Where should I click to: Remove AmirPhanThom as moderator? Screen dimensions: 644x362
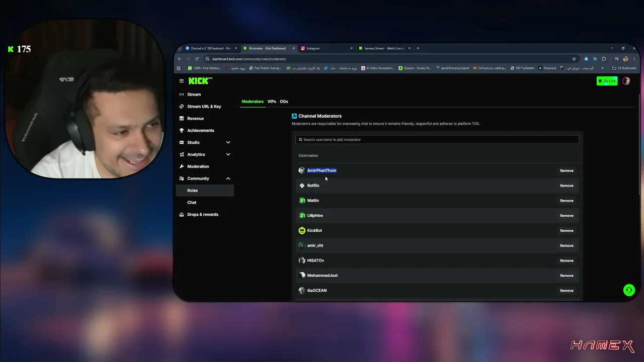[x=567, y=170]
